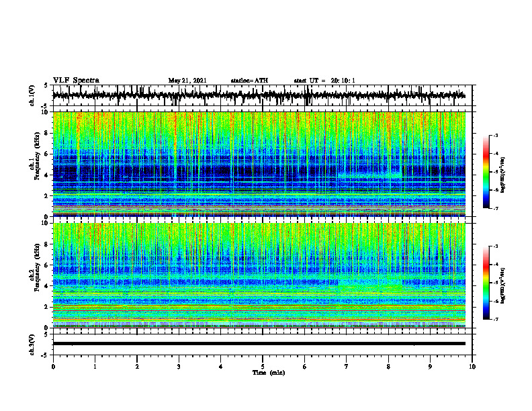Click the ch.2 spectrogram red line near 2 kHz
This screenshot has width=532, height=411.
tap(259, 306)
